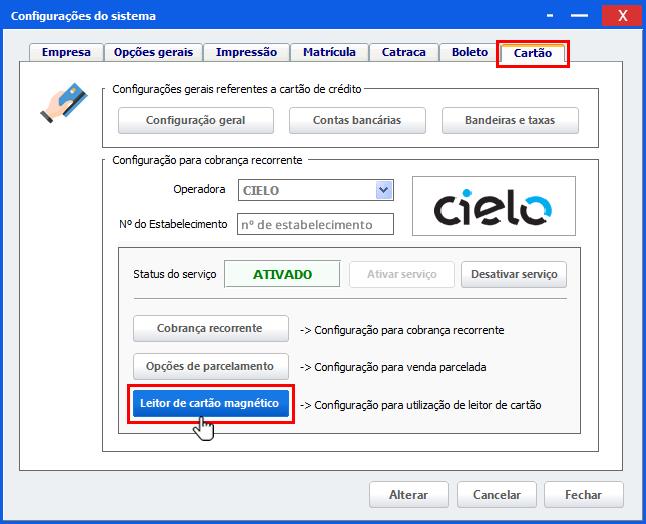Click Desativar serviço button
Image resolution: width=646 pixels, height=524 pixels.
pyautogui.click(x=514, y=274)
